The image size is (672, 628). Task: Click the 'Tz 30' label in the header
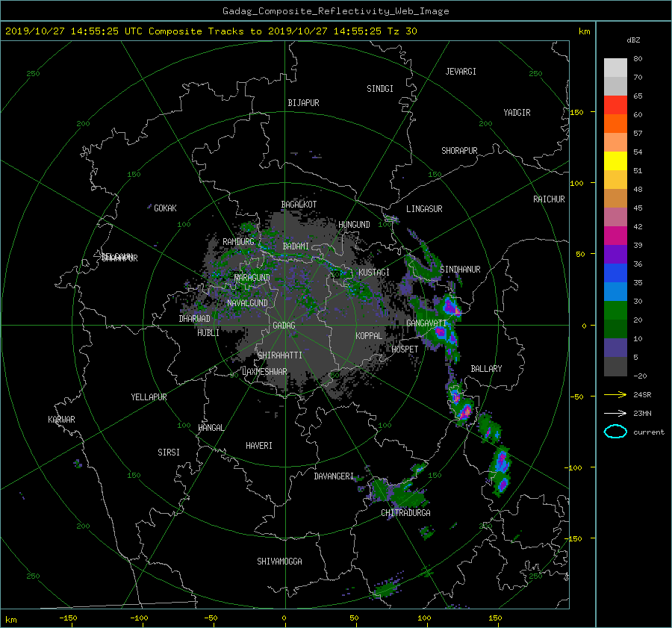pyautogui.click(x=402, y=31)
